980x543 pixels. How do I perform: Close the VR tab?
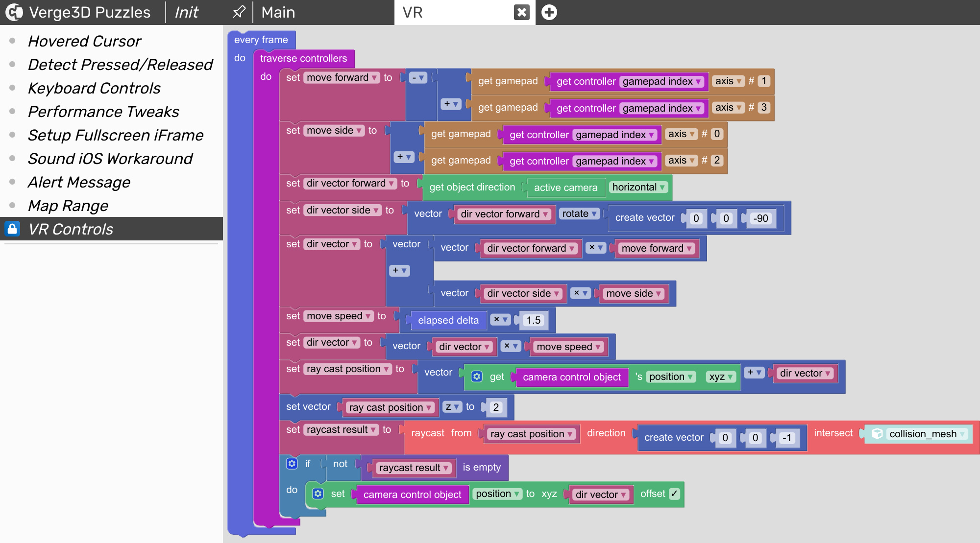522,12
